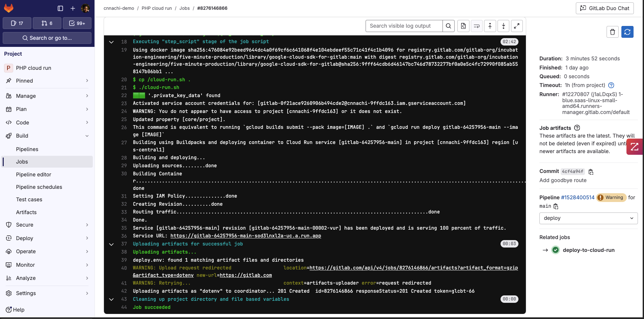Copy the commit SHA
Screen dimensions: 644x319
pos(591,172)
